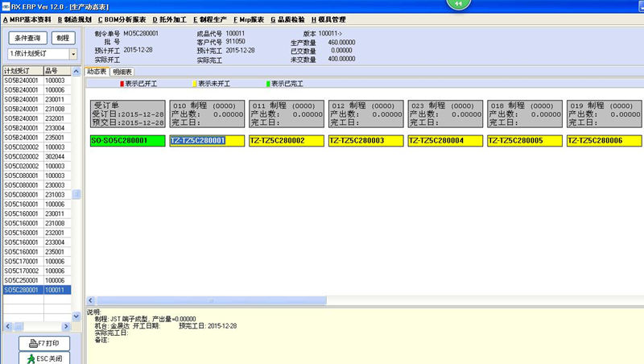The width and height of the screenshot is (644, 364).
Task: Click the left arrow of the process scrollbar
Action: click(91, 300)
